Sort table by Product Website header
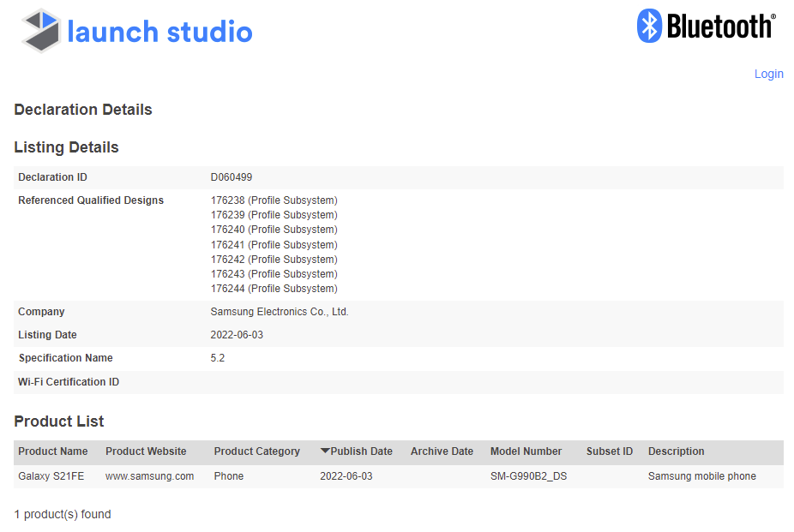Viewport: 794px width, 532px height. tap(146, 451)
